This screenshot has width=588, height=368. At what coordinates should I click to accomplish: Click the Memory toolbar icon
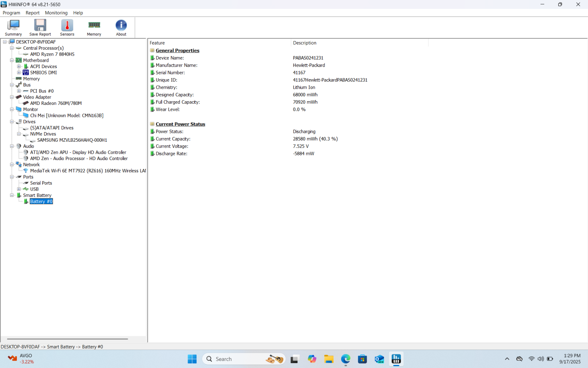(x=94, y=28)
